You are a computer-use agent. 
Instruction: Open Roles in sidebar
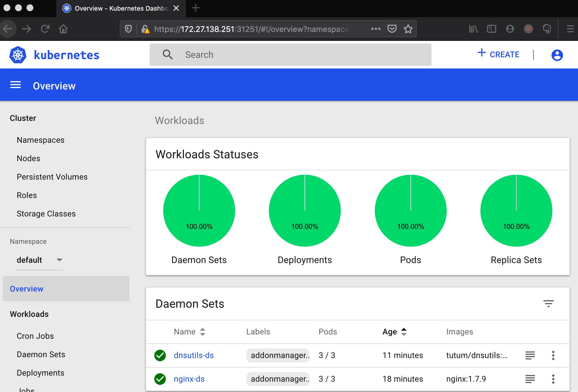(x=27, y=195)
